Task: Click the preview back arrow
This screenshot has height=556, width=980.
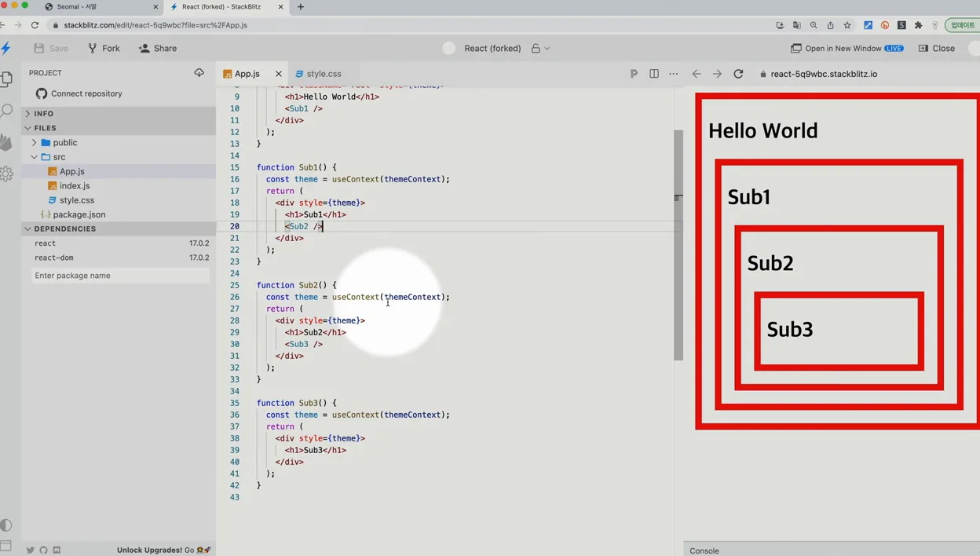Action: pyautogui.click(x=697, y=73)
